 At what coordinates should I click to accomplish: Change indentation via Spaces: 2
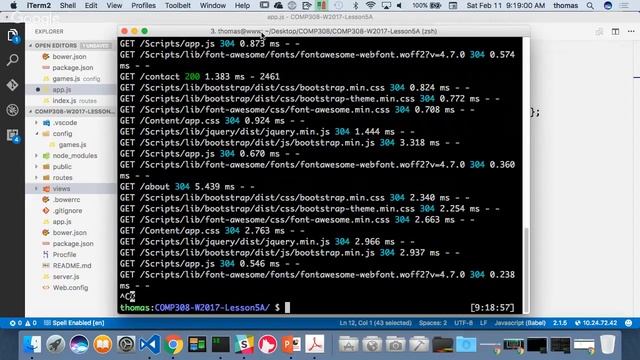tap(433, 323)
